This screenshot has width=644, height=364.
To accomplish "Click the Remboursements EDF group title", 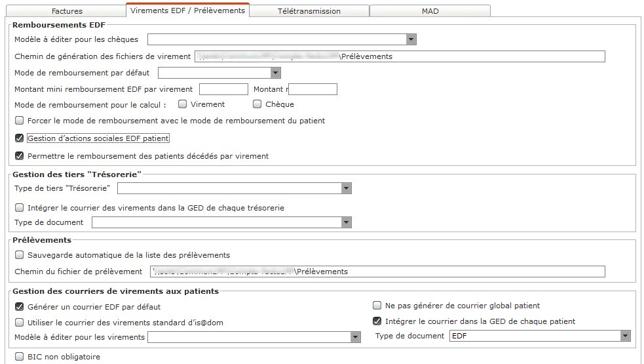I will click(59, 25).
